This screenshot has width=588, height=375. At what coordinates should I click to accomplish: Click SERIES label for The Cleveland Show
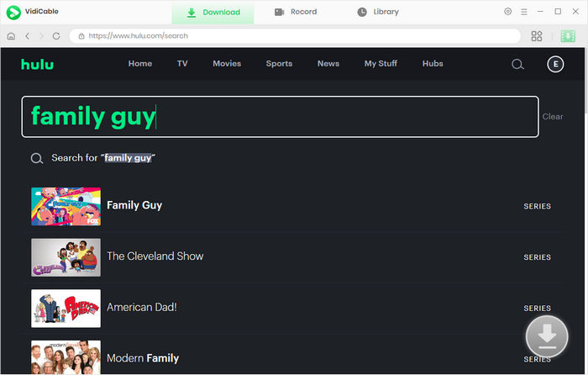(537, 257)
